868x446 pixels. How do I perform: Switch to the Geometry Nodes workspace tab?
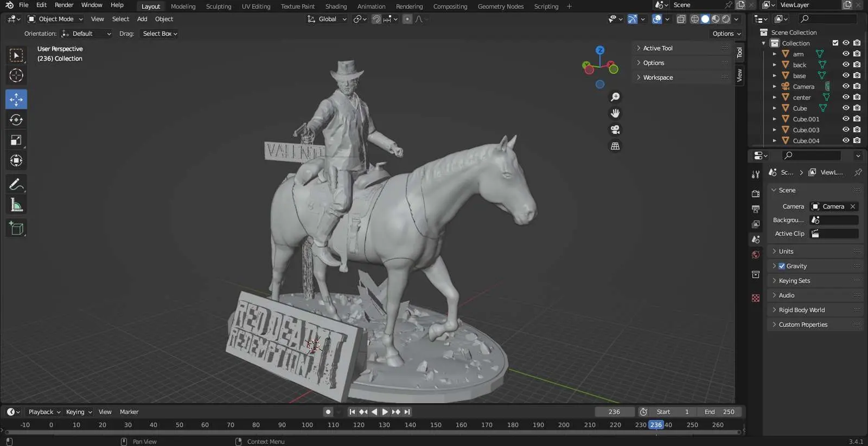(x=501, y=7)
